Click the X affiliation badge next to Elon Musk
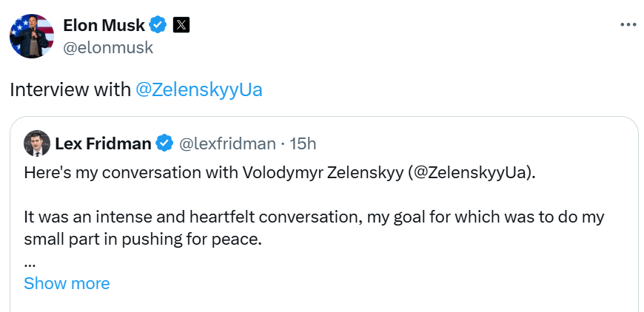The image size is (644, 312). [181, 25]
